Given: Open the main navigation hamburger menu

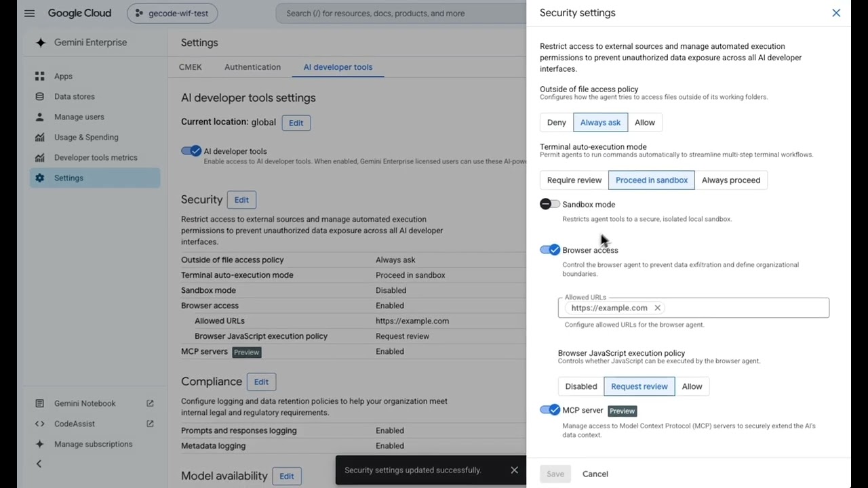Looking at the screenshot, I should [x=29, y=14].
